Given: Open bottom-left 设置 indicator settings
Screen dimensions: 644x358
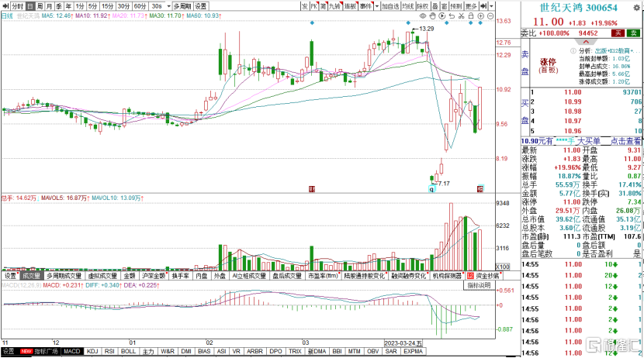Looking at the screenshot, I should [x=9, y=352].
